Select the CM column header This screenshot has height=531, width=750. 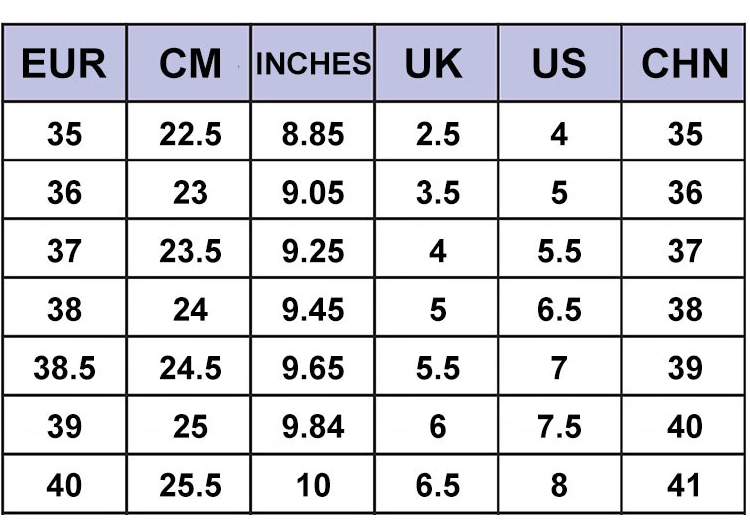pyautogui.click(x=190, y=64)
